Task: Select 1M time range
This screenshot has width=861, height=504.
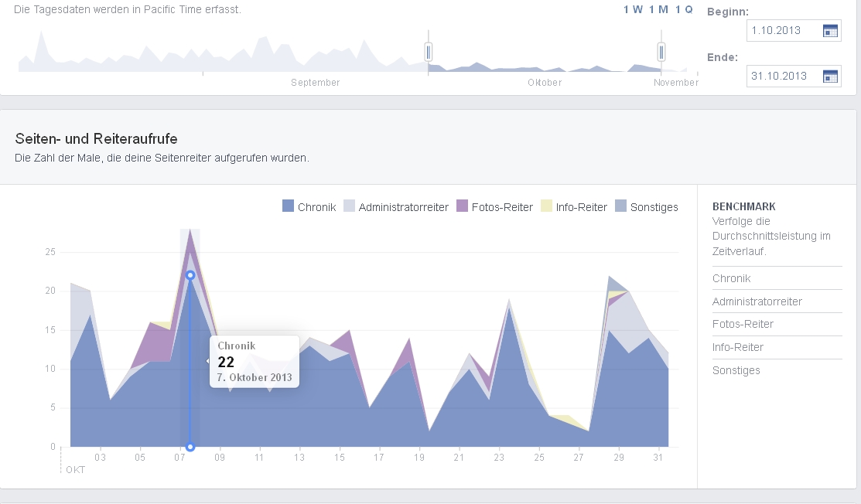Action: (x=658, y=9)
